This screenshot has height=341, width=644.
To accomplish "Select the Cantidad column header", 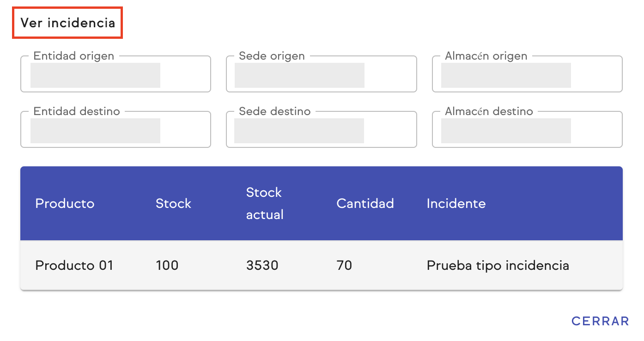I will [x=365, y=203].
